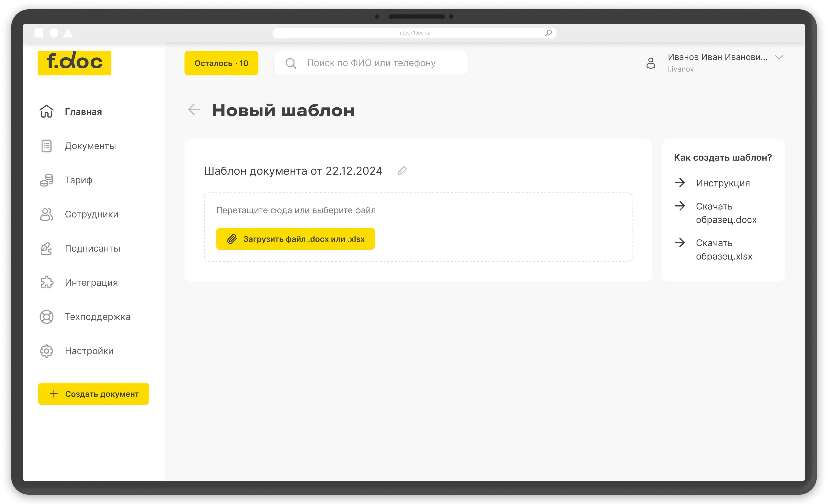
Task: Click the Осталось · 10 yellow badge
Action: 221,63
